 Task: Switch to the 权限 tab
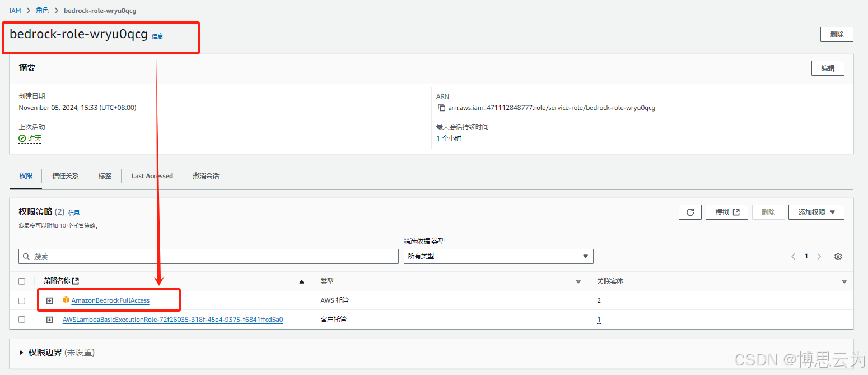(26, 176)
